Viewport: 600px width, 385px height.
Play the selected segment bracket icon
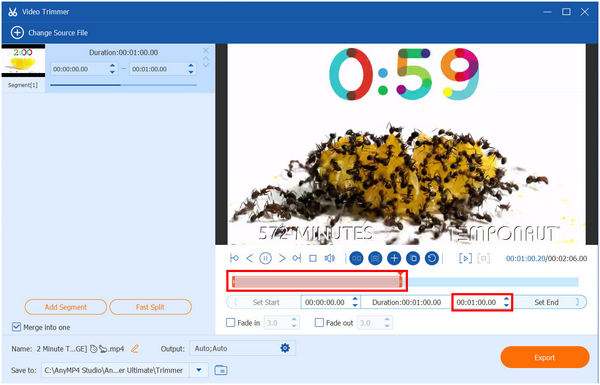465,258
